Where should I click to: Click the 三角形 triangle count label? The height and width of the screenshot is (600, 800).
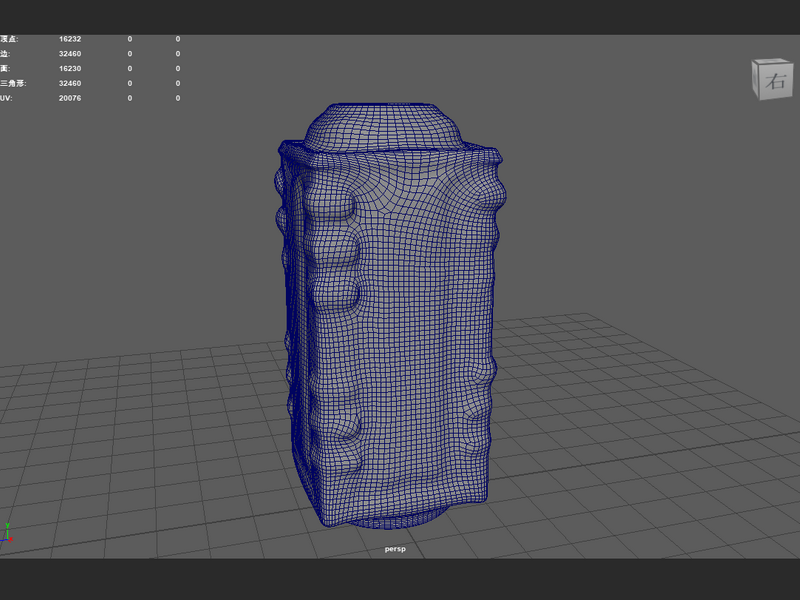coord(13,83)
